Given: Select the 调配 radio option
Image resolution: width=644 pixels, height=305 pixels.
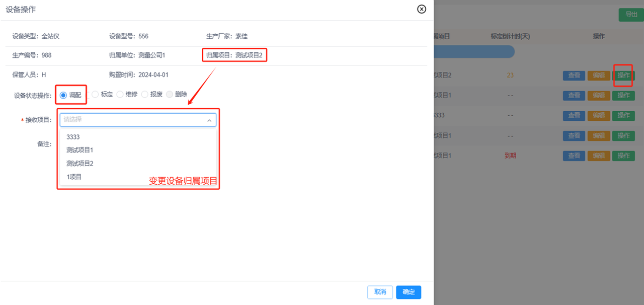Looking at the screenshot, I should pyautogui.click(x=63, y=95).
